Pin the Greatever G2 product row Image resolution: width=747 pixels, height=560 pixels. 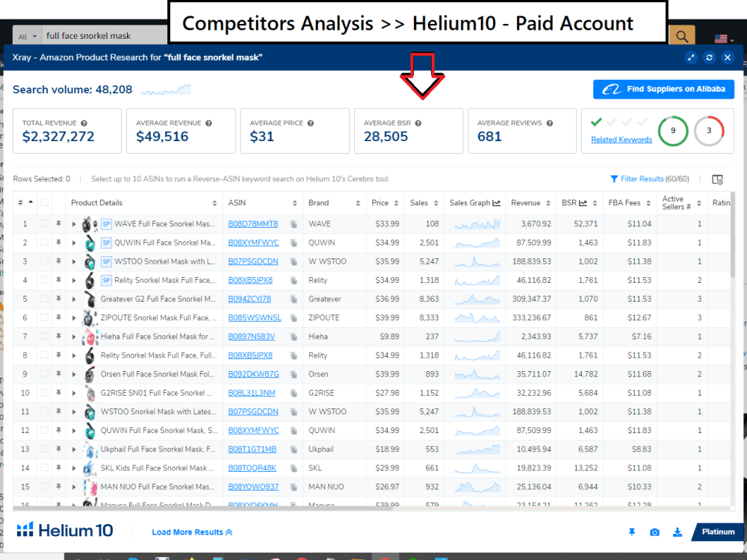58,299
